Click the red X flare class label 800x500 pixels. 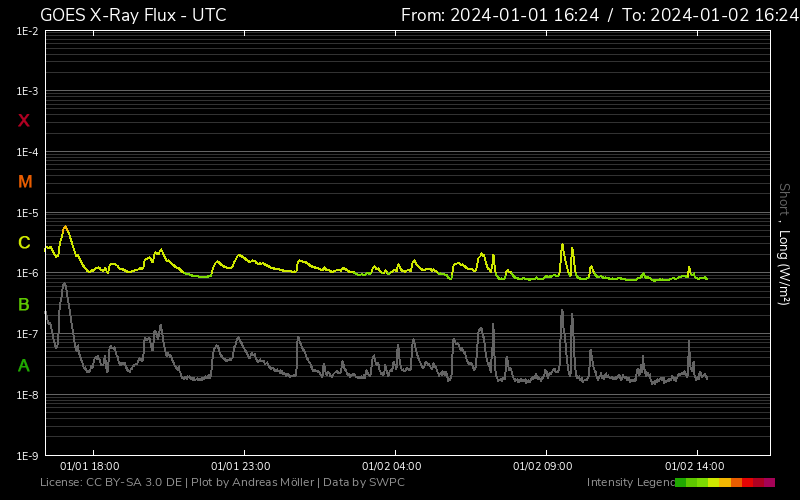[24, 121]
